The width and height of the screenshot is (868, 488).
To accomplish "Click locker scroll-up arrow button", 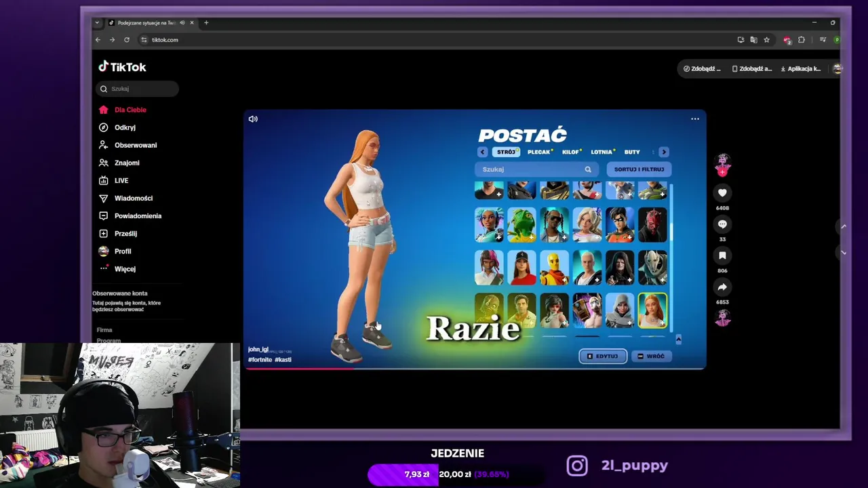I will (x=678, y=339).
